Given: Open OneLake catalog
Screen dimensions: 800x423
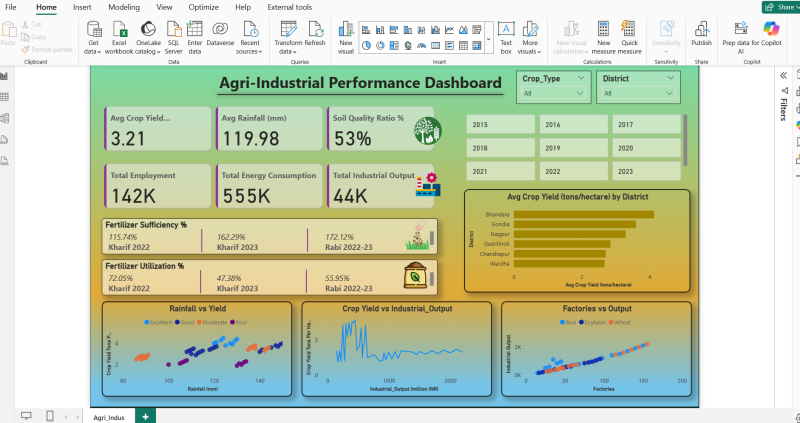Looking at the screenshot, I should (x=148, y=38).
